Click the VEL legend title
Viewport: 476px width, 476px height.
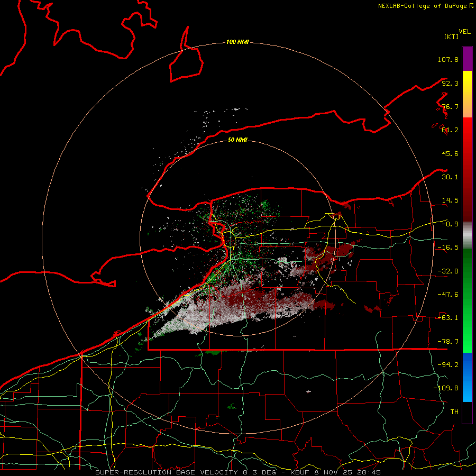click(x=465, y=32)
